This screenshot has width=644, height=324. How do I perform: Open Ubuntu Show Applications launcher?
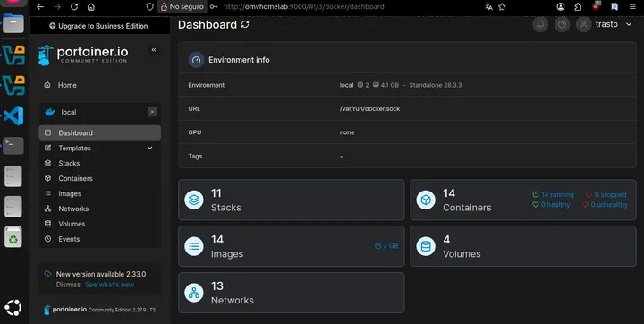click(x=13, y=308)
